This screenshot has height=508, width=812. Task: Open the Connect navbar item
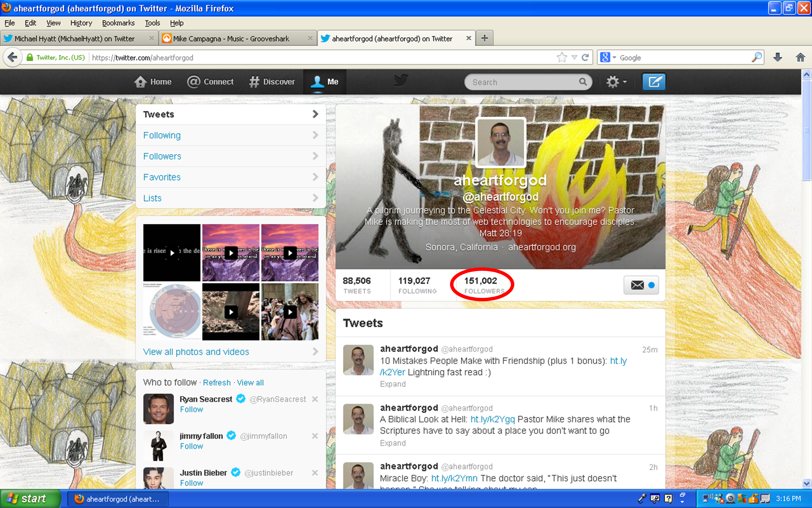click(210, 82)
